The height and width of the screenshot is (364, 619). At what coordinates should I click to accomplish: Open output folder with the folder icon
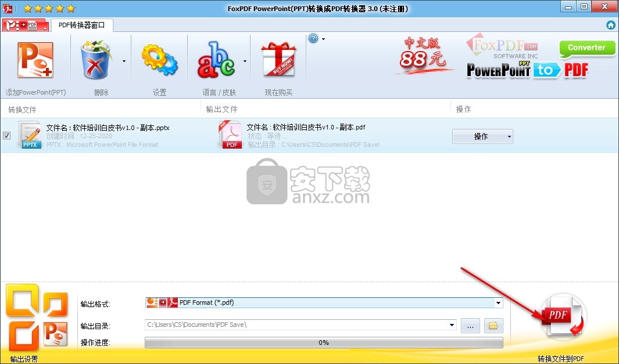493,326
